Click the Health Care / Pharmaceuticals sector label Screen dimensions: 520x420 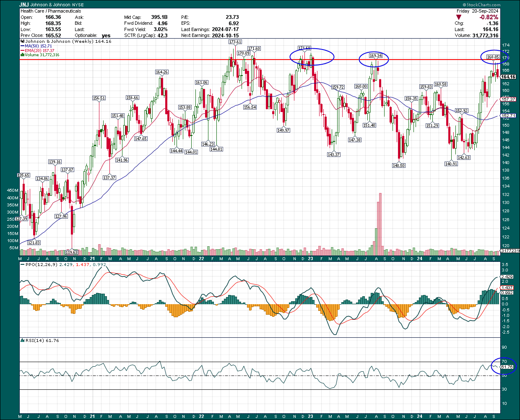(x=51, y=11)
